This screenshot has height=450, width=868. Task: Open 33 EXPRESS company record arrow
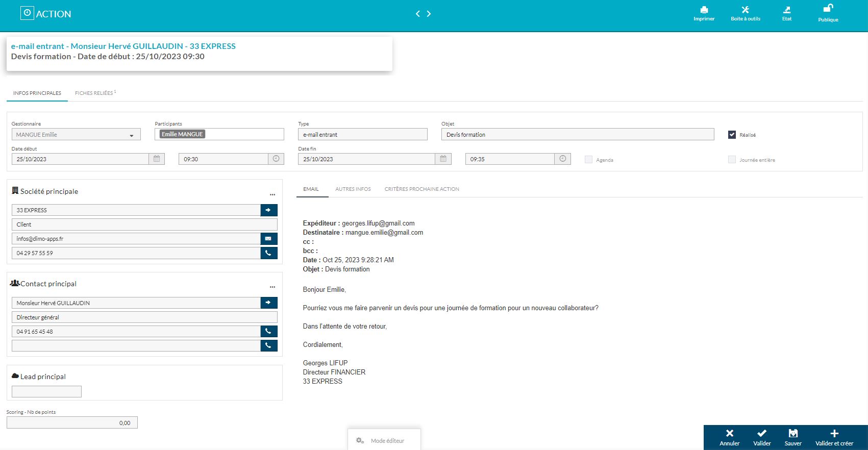(268, 210)
